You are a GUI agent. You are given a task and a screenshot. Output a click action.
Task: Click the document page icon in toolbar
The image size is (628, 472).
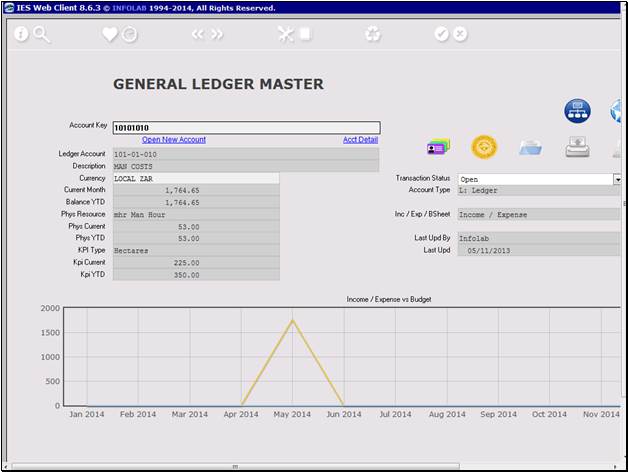point(305,34)
